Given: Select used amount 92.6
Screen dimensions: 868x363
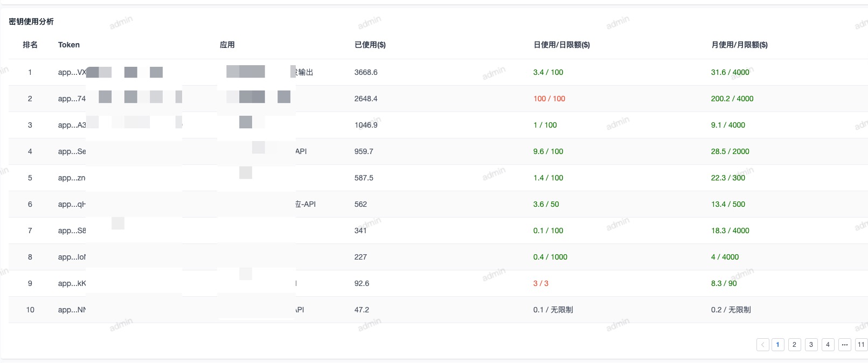Looking at the screenshot, I should (x=362, y=283).
